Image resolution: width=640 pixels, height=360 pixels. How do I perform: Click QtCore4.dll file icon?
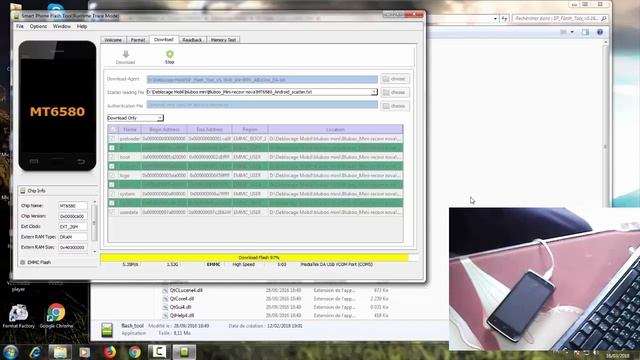165,299
